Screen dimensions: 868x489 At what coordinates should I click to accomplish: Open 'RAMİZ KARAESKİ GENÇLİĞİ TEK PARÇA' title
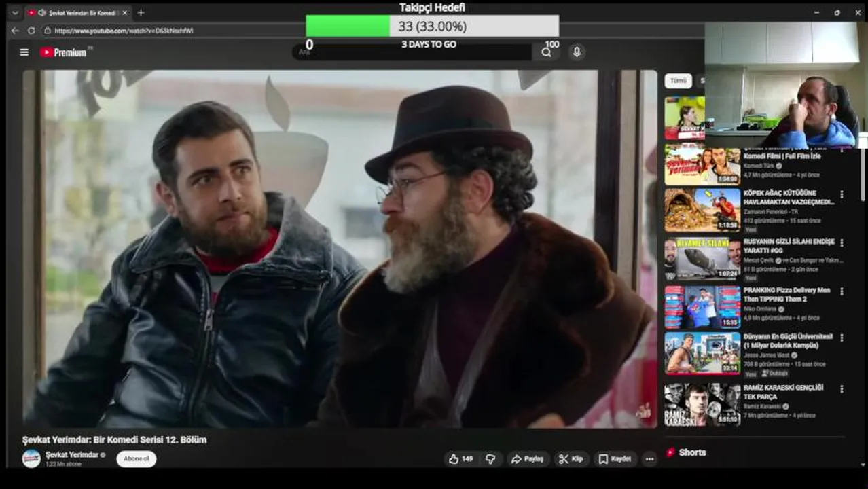(x=783, y=392)
